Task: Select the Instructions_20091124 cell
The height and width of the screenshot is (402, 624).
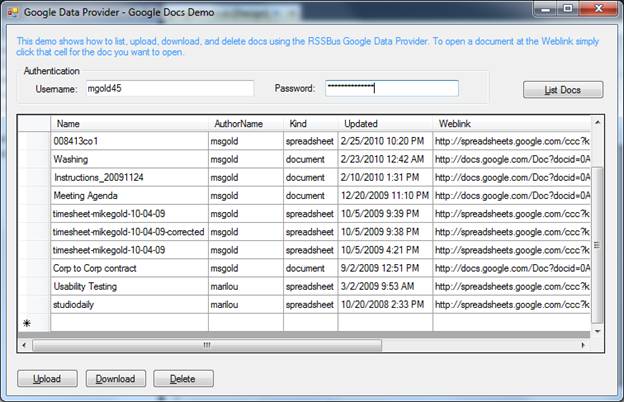Action: (129, 178)
